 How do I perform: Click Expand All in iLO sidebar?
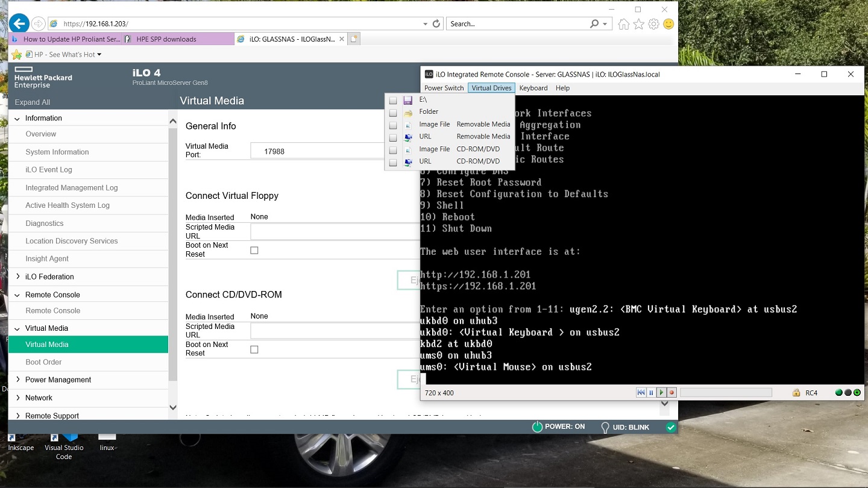[33, 102]
